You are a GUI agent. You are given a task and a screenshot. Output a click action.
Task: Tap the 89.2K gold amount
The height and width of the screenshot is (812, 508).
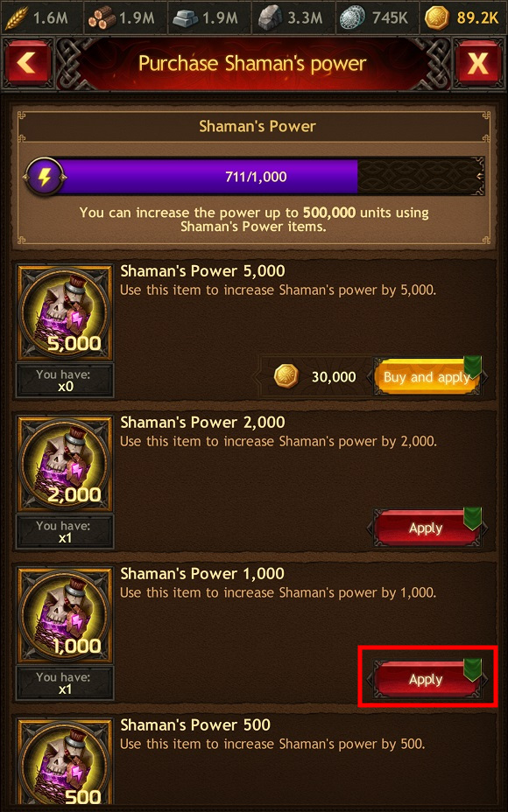tap(477, 18)
